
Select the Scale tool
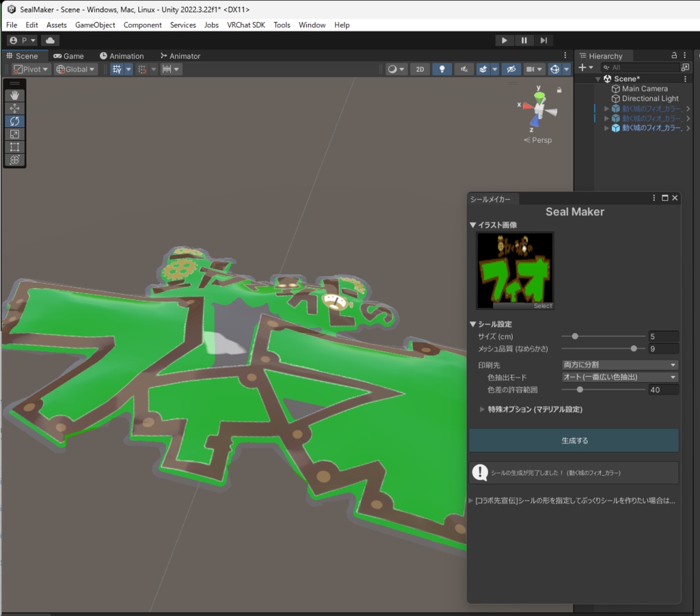pyautogui.click(x=15, y=134)
